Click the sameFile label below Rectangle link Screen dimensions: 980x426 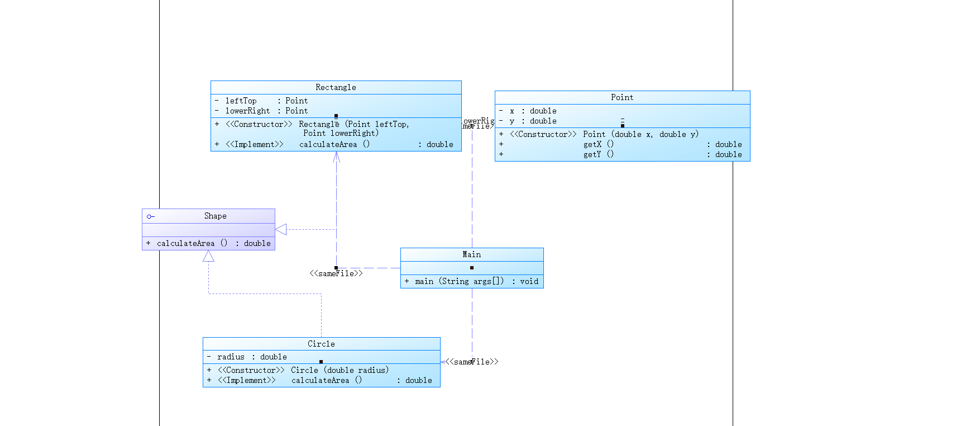point(336,273)
